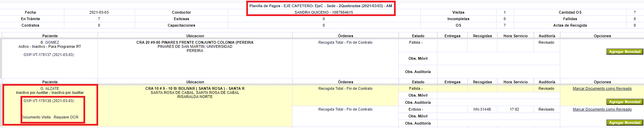
Task: Click address CRA 10 # 9 - 10 B/ BOLIVAR
Action: [195, 88]
